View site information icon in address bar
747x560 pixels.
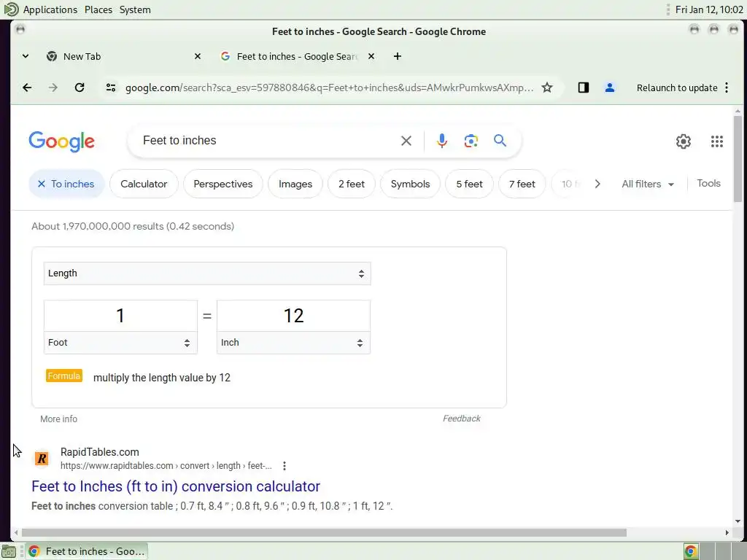111,87
